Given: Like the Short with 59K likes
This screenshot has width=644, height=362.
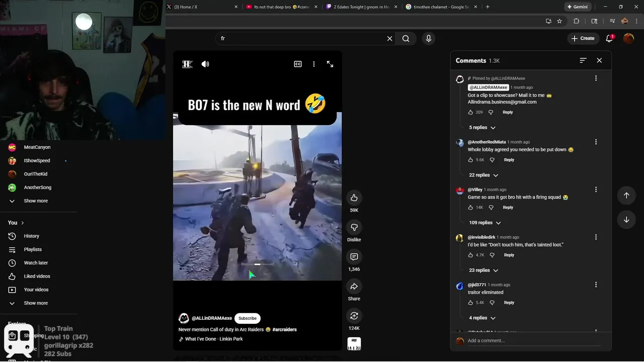Looking at the screenshot, I should (x=354, y=198).
